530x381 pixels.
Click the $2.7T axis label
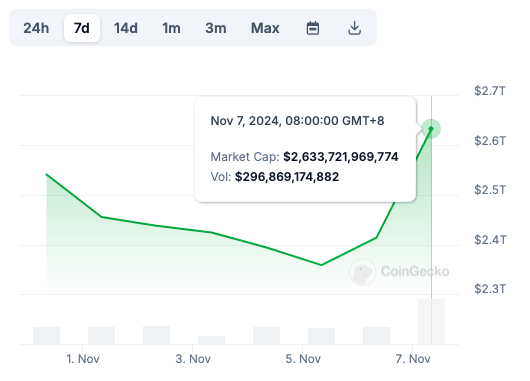[490, 91]
